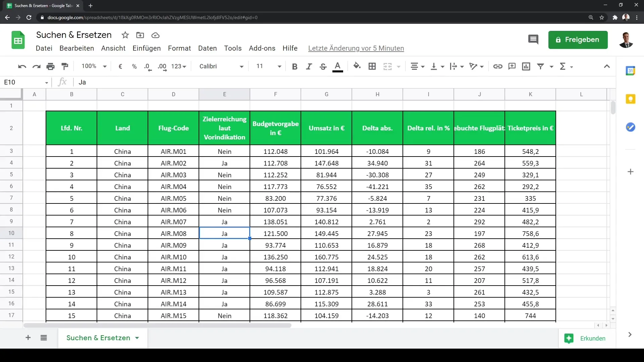The height and width of the screenshot is (362, 644).
Task: Open zoom 100% dropdown
Action: click(x=94, y=66)
